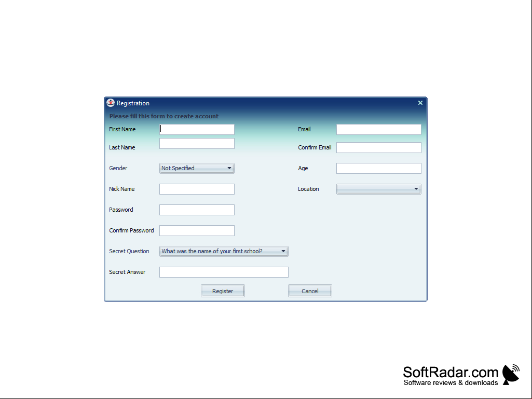Click the Secret Question label
The width and height of the screenshot is (532, 399).
point(129,251)
